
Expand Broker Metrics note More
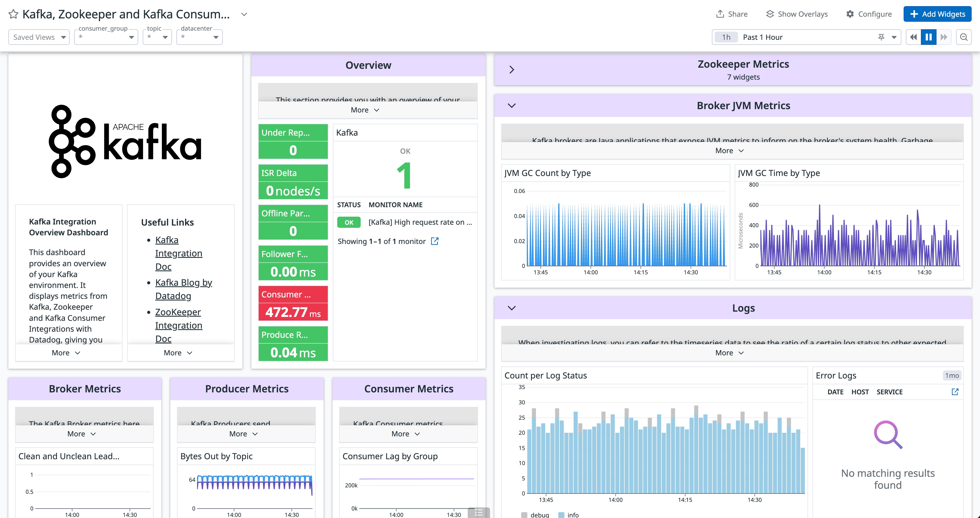coord(81,434)
